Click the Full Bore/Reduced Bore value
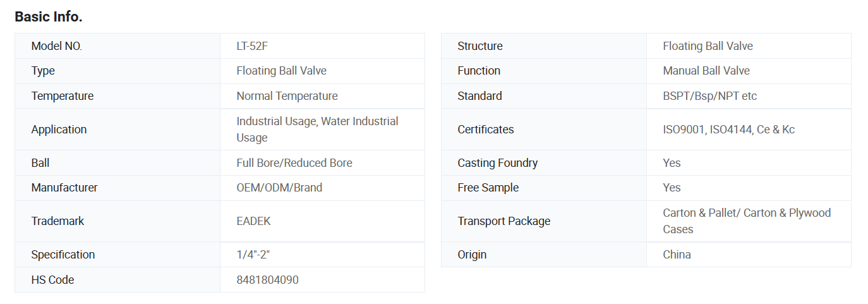Image resolution: width=868 pixels, height=304 pixels. click(294, 163)
